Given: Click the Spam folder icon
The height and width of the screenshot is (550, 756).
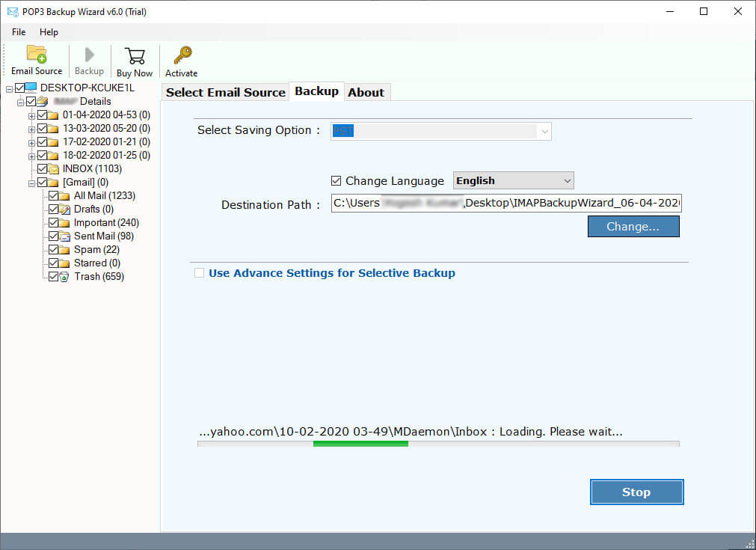Looking at the screenshot, I should point(64,250).
